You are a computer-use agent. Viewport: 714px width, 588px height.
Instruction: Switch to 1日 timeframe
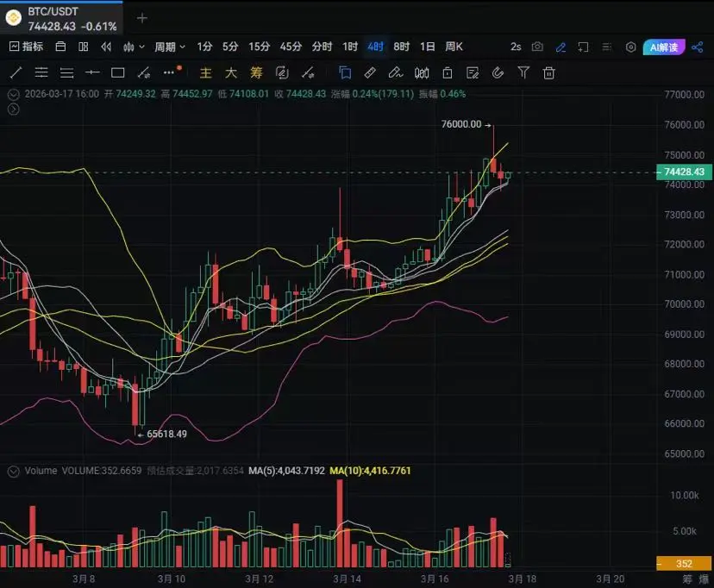coord(427,47)
